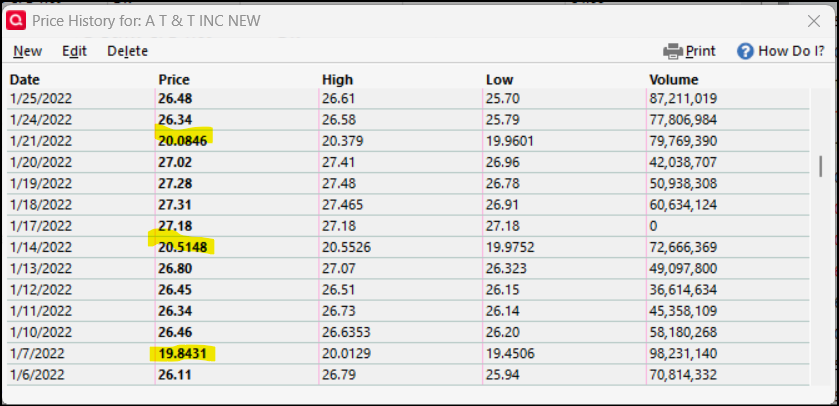Click the zero volume for 1/17/2022
Screen dimensions: 839x406
tap(653, 226)
